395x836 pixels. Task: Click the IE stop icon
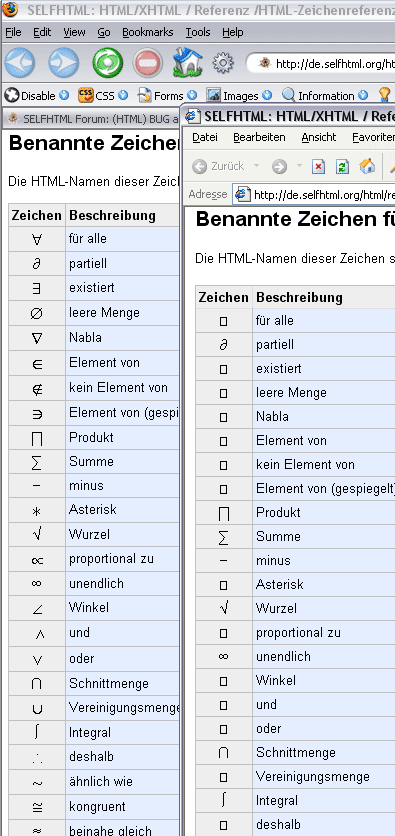point(318,167)
